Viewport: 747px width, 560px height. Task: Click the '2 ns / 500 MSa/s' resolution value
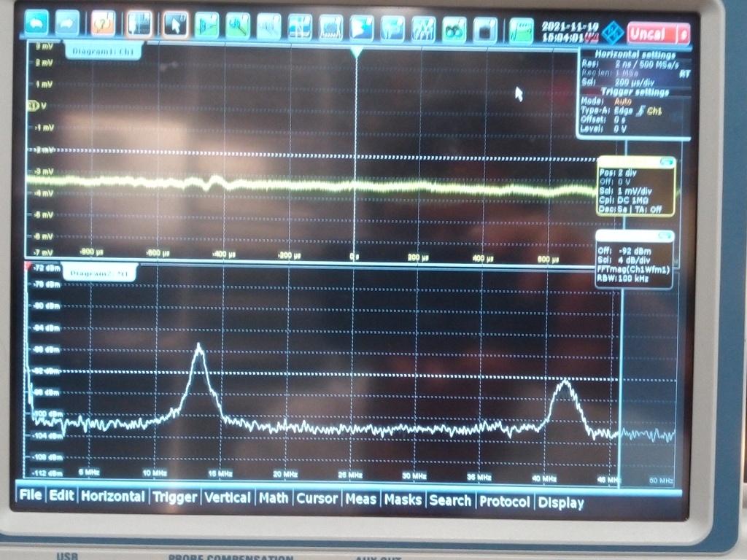(x=646, y=64)
